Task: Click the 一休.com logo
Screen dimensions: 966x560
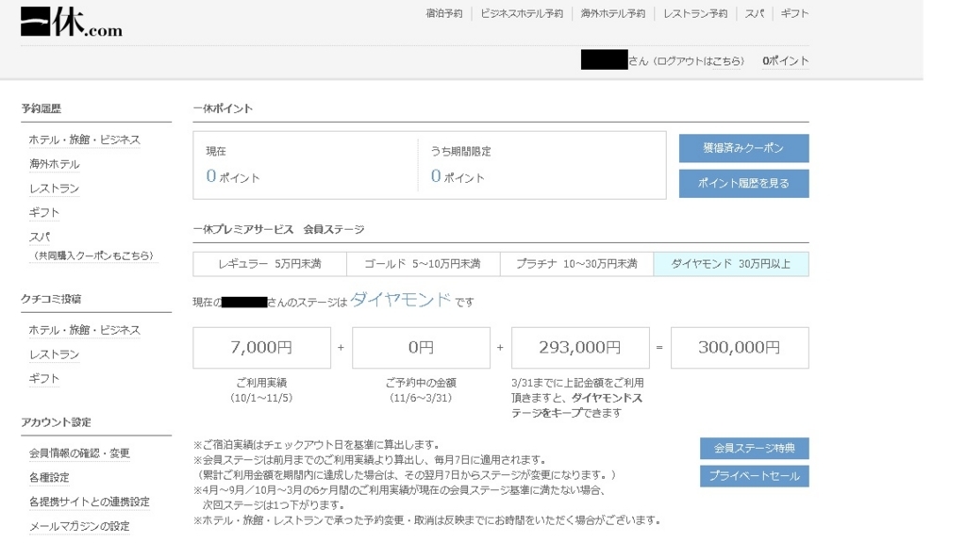Action: [x=72, y=22]
